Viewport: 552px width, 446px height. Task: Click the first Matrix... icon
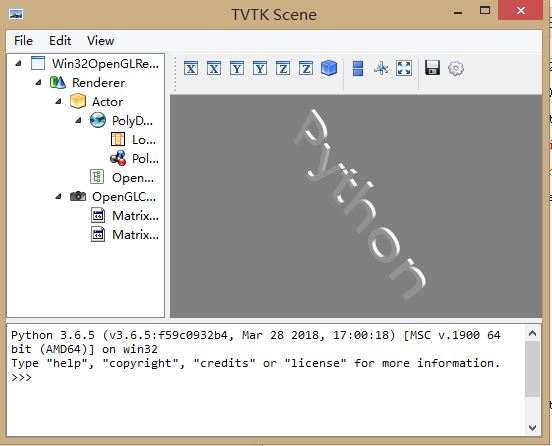tap(98, 215)
